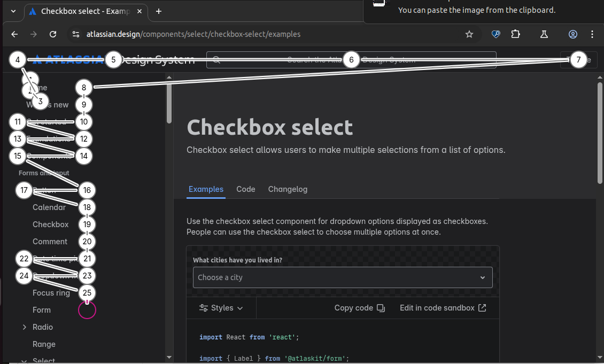Expand the Select sidebar section
This screenshot has height=364, width=604.
pos(25,361)
